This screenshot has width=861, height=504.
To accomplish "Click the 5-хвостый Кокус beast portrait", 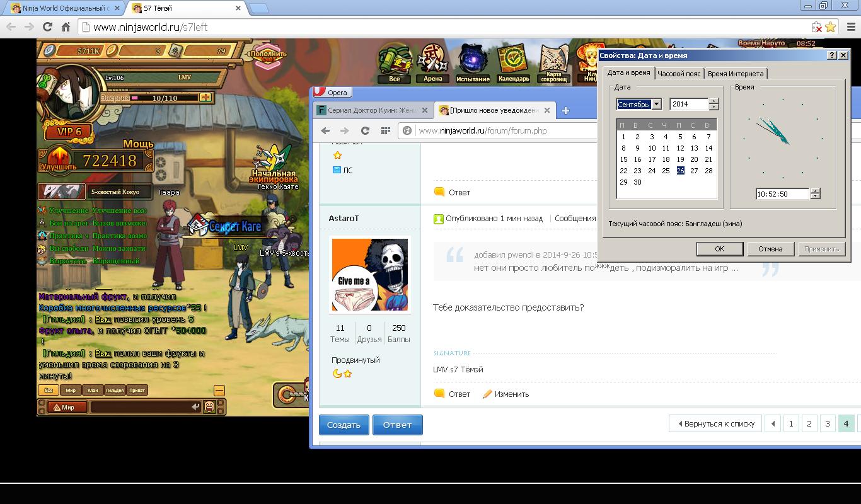I will point(62,192).
